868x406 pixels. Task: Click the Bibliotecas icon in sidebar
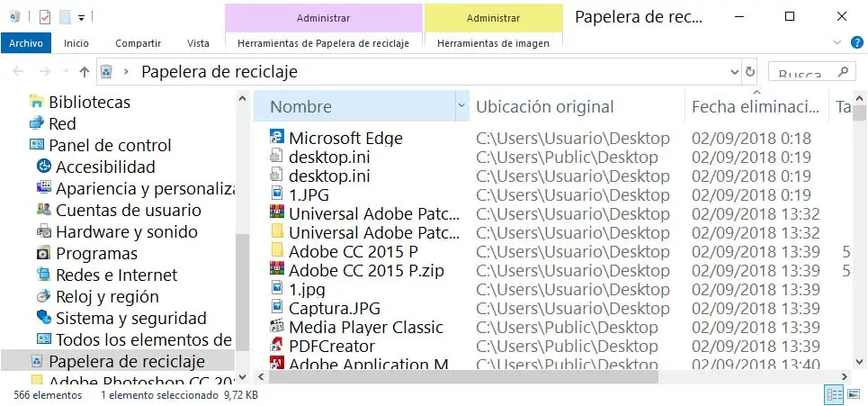[37, 102]
